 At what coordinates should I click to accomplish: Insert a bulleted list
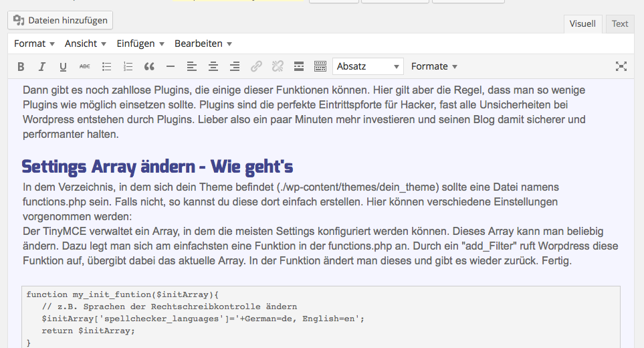tap(106, 66)
